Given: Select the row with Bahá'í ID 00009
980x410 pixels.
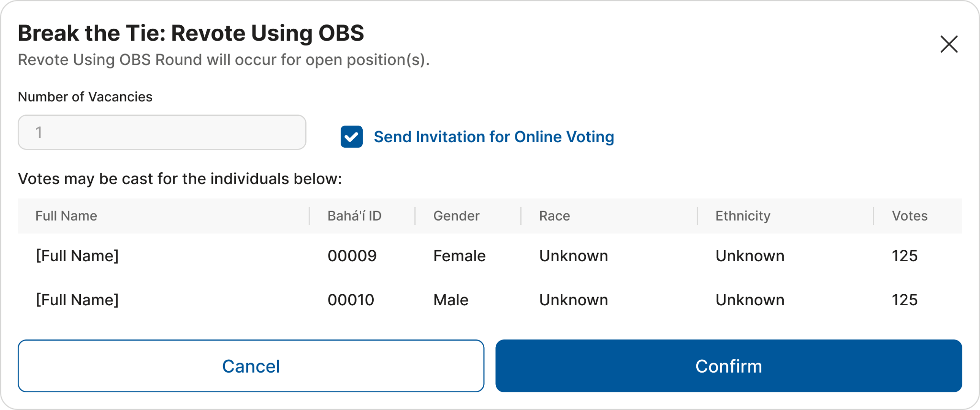Looking at the screenshot, I should (x=352, y=256).
